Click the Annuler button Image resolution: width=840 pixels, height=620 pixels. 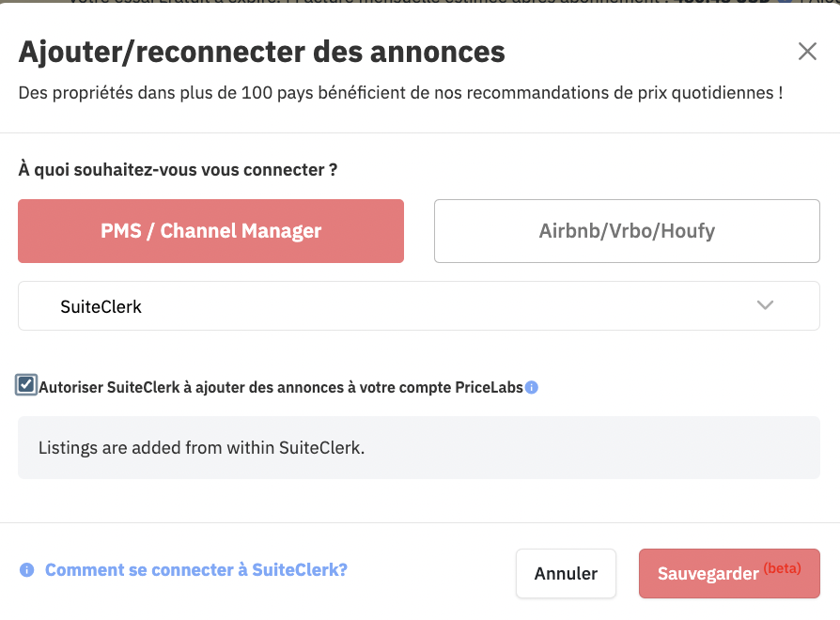coord(566,573)
